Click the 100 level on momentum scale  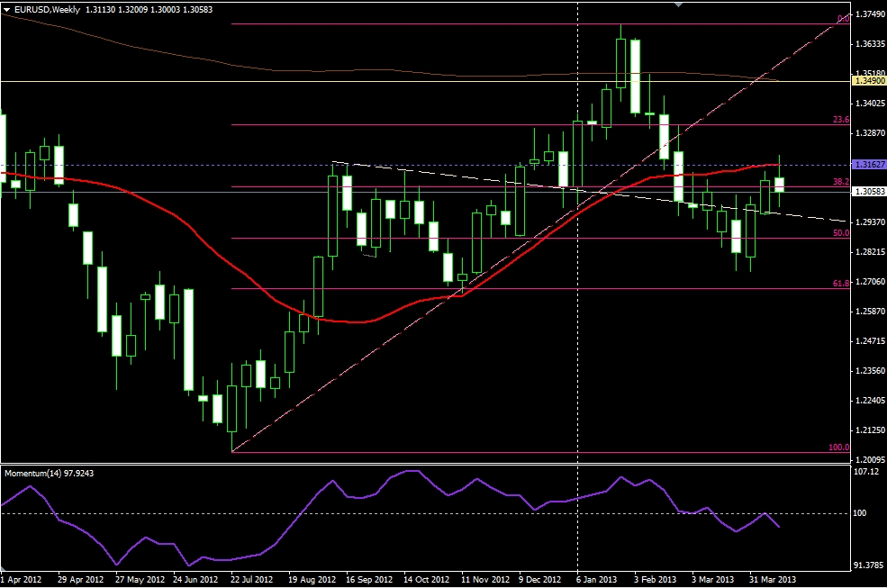click(862, 513)
